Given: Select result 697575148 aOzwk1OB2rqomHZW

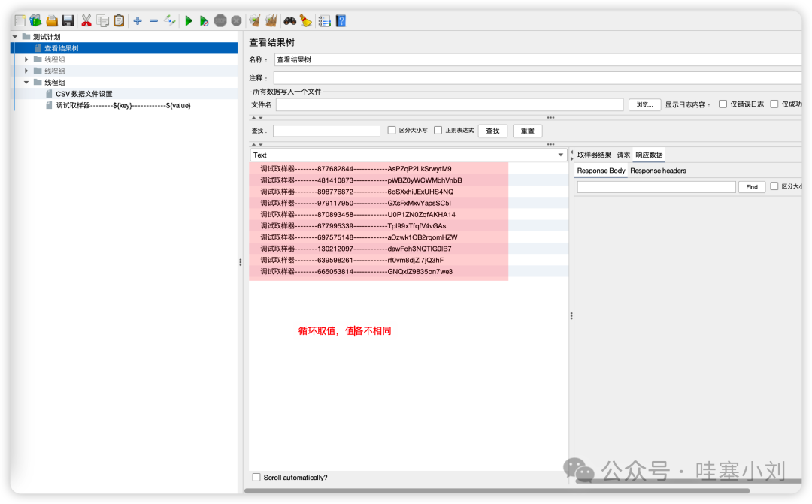Looking at the screenshot, I should click(x=359, y=237).
